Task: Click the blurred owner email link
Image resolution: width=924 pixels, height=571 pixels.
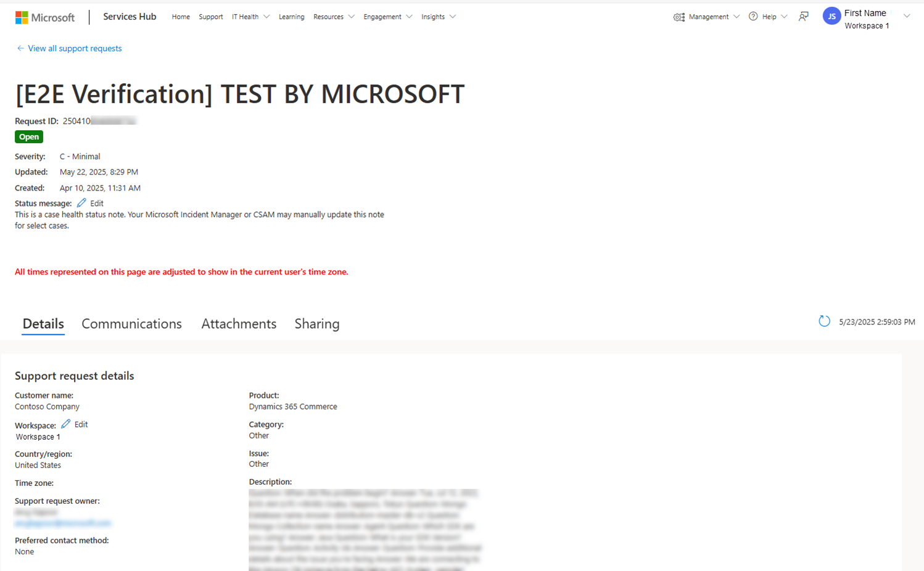Action: point(63,523)
